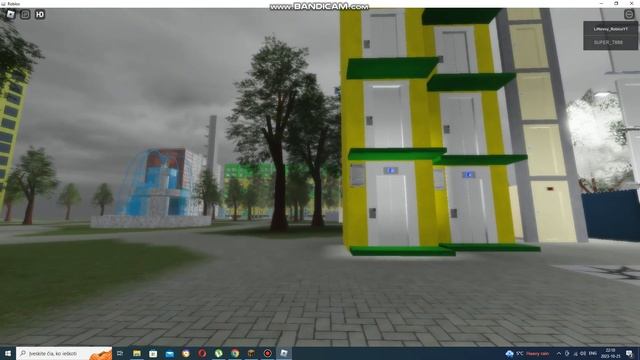Open the Mail app in taskbar
The height and width of the screenshot is (360, 640).
pyautogui.click(x=169, y=353)
